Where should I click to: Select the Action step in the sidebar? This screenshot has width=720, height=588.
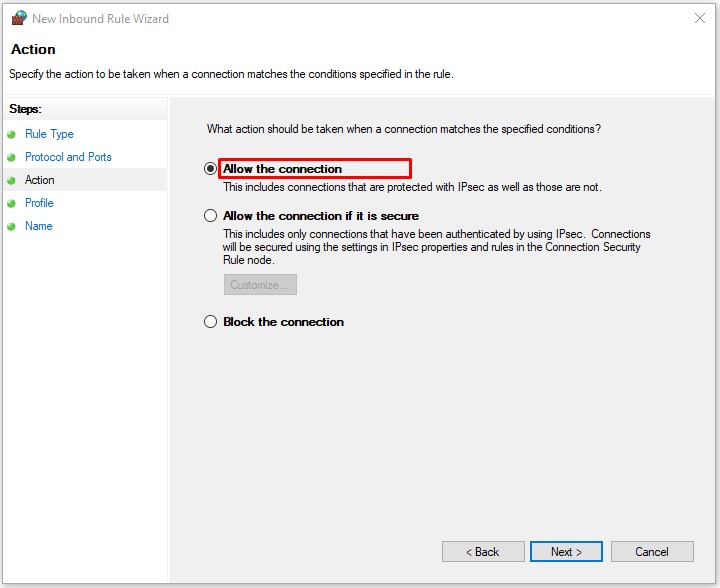point(40,180)
